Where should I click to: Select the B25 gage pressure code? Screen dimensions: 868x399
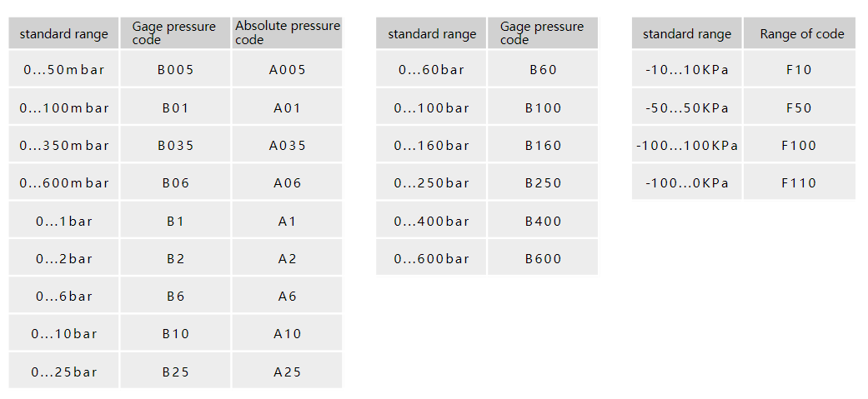(175, 372)
